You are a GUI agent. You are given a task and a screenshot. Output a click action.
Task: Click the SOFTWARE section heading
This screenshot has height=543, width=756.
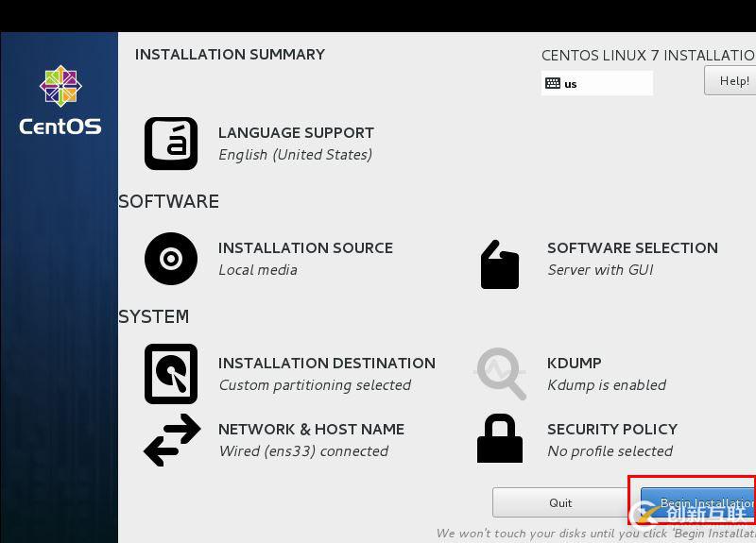pyautogui.click(x=169, y=201)
